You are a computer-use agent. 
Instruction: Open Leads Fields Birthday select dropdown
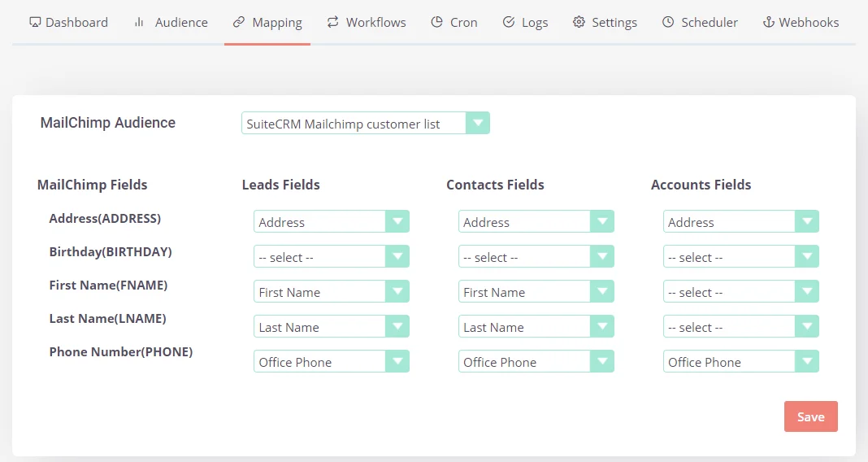(x=331, y=257)
